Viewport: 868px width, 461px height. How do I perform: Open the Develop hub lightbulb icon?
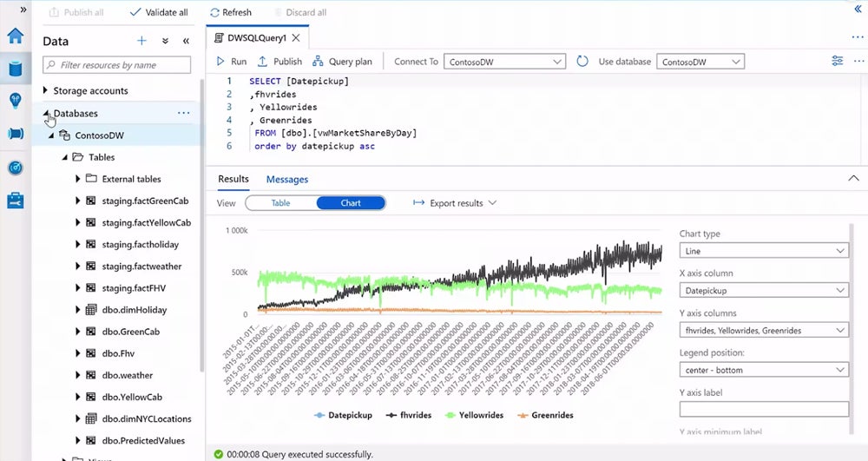[x=16, y=101]
